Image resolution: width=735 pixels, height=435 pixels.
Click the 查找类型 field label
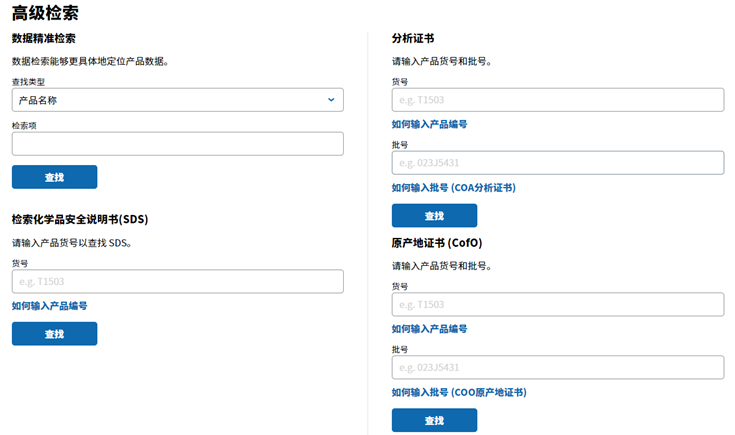[28, 81]
